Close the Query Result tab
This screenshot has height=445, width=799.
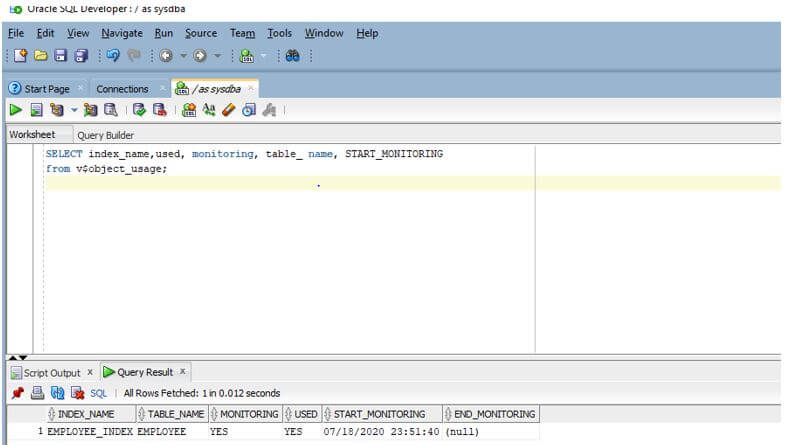point(182,372)
